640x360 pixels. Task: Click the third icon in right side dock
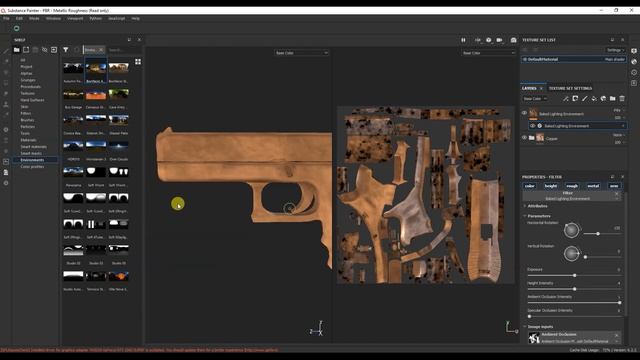[x=634, y=72]
